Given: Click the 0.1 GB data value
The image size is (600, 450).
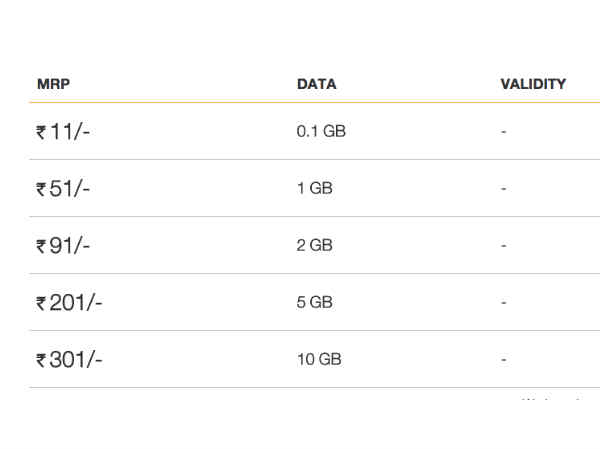Looking at the screenshot, I should [x=321, y=131].
